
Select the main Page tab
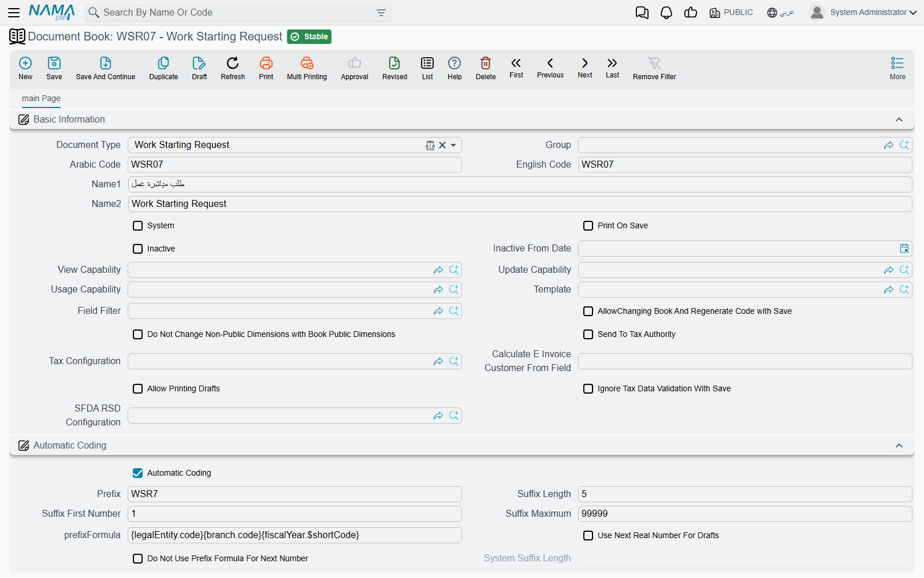[42, 98]
